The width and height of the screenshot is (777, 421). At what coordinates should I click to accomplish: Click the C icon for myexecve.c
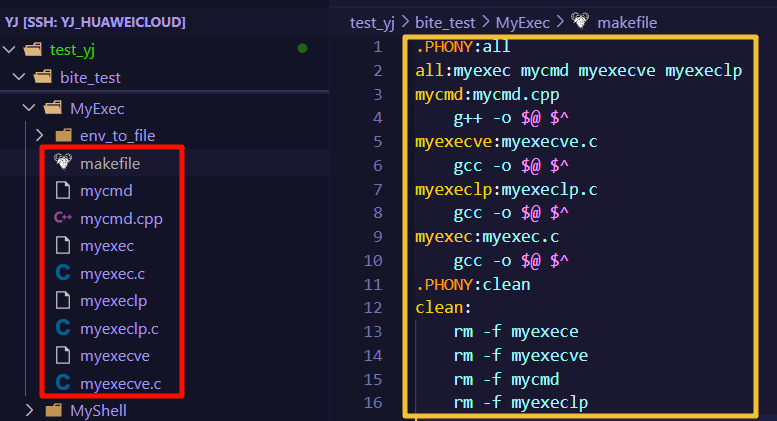click(63, 382)
